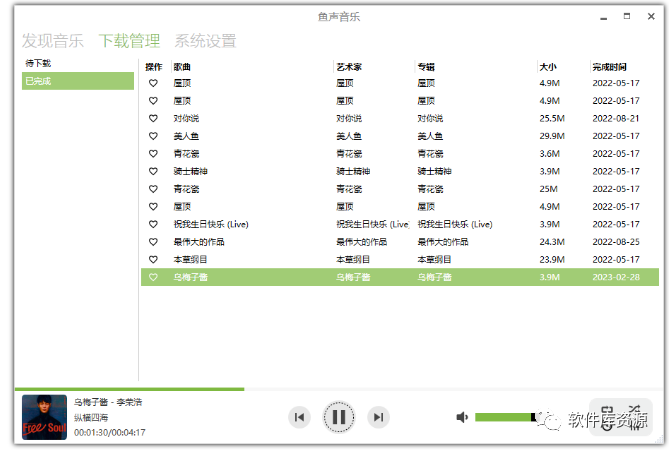This screenshot has height=450, width=669.
Task: Click 骑士精神 in the 专辑 column
Action: tap(434, 171)
